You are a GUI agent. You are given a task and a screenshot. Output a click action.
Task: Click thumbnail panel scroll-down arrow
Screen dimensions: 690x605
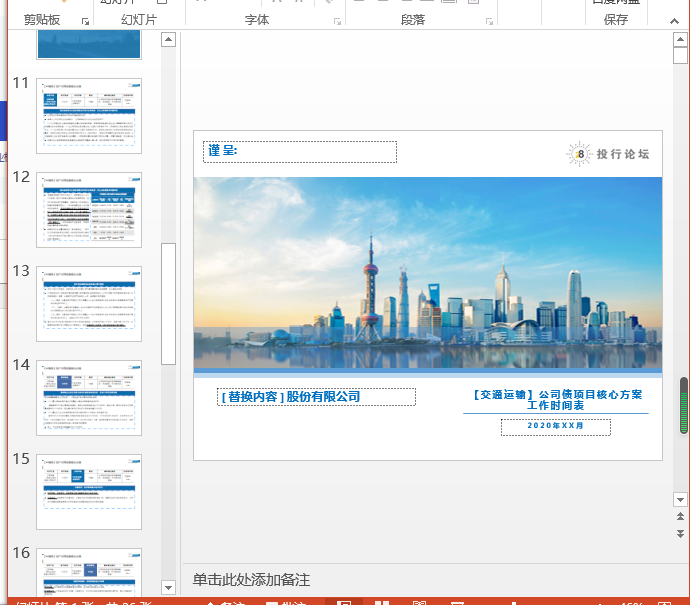(x=168, y=587)
